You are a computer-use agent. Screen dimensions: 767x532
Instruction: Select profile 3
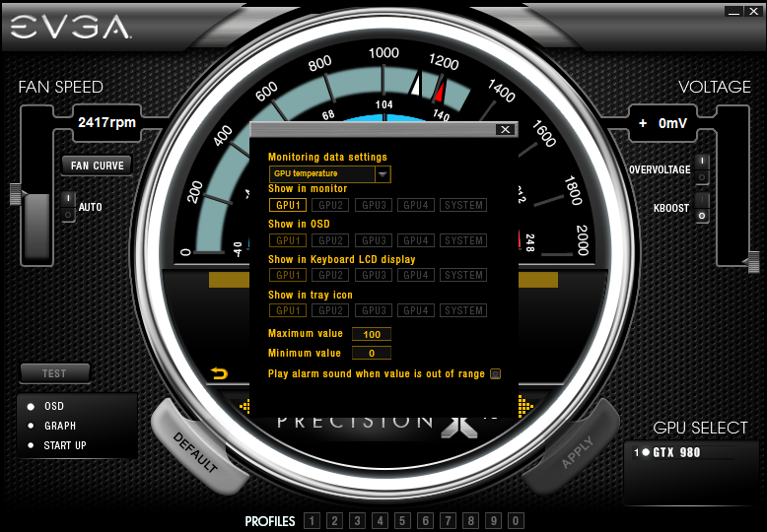357,521
